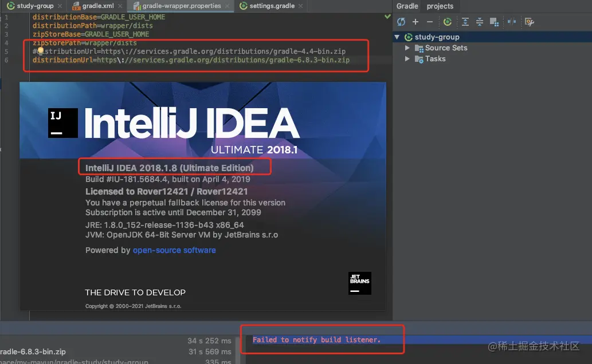The image size is (592, 364).
Task: Click the 'IntelliJ IDEA 2018.1.8 (Ultimate Edition)' text
Action: tap(169, 168)
